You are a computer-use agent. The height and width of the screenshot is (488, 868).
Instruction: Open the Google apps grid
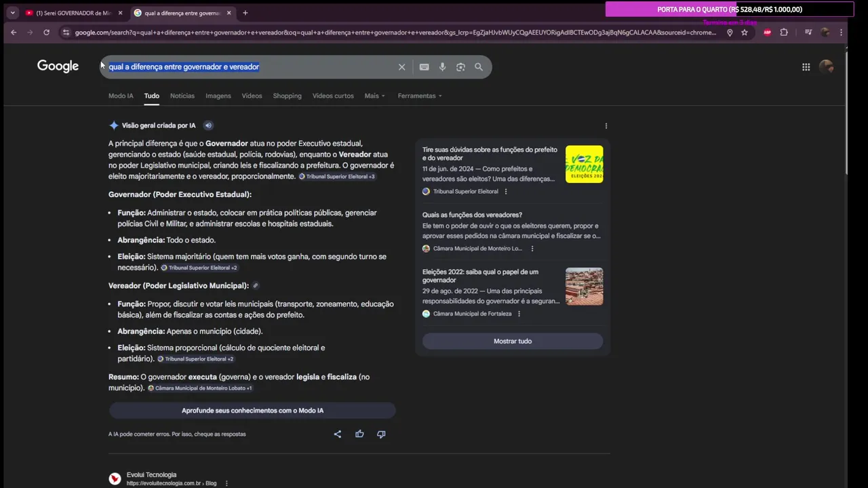(806, 67)
